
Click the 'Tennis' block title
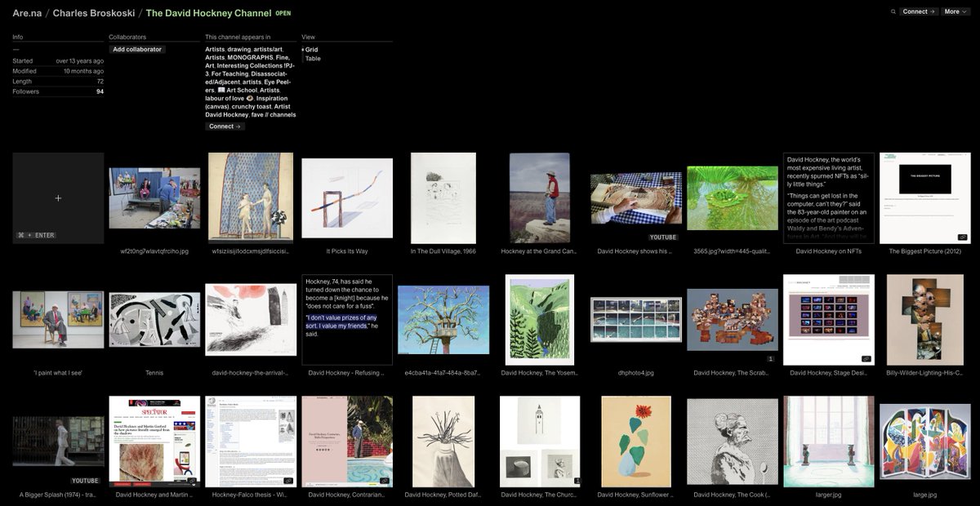pyautogui.click(x=154, y=373)
